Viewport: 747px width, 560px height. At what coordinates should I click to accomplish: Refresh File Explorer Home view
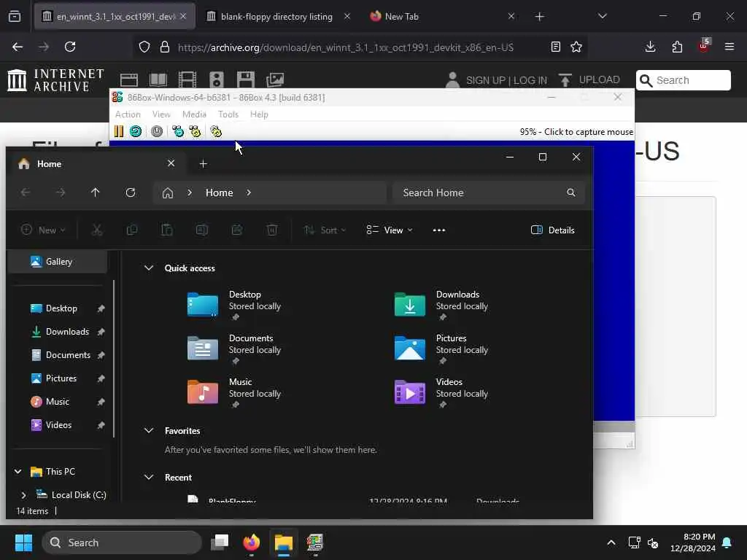(131, 192)
